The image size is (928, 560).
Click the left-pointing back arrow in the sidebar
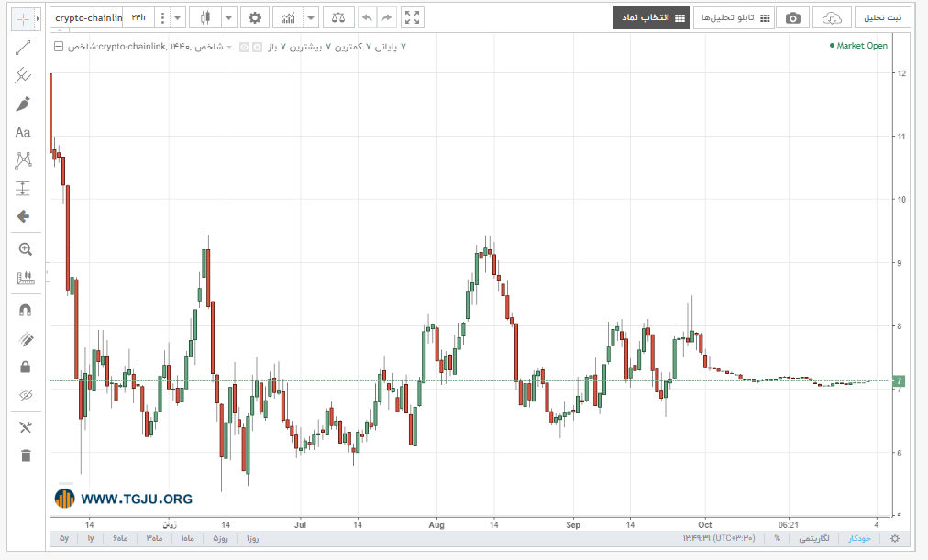pyautogui.click(x=23, y=216)
